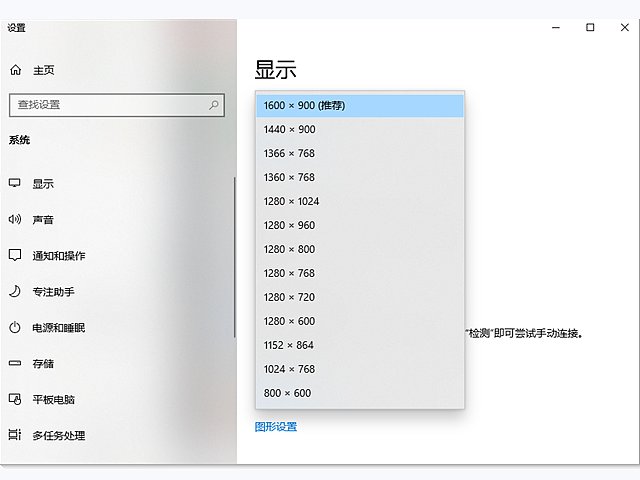Image resolution: width=640 pixels, height=480 pixels.
Task: Choose 1440 × 900 resolution option
Action: click(x=360, y=129)
